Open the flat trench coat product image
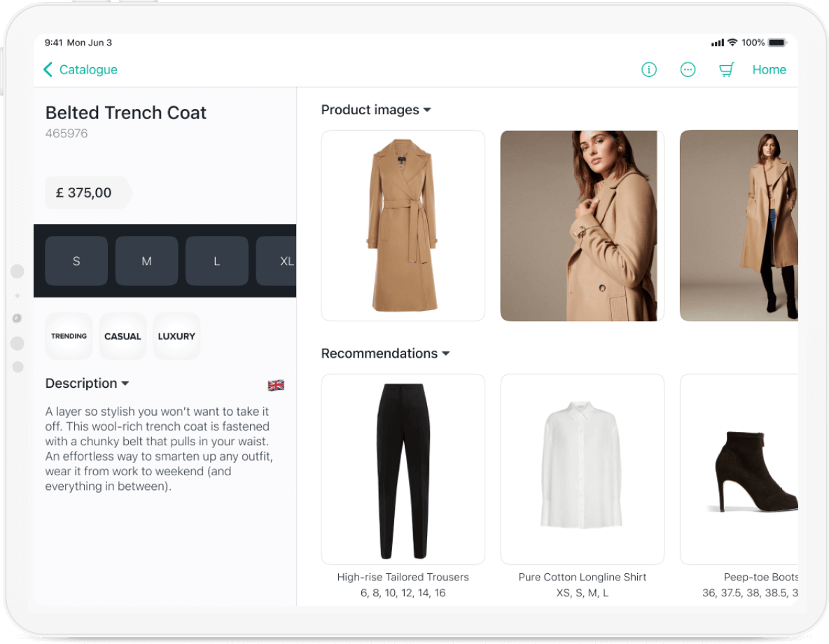This screenshot has height=644, width=829. (403, 225)
